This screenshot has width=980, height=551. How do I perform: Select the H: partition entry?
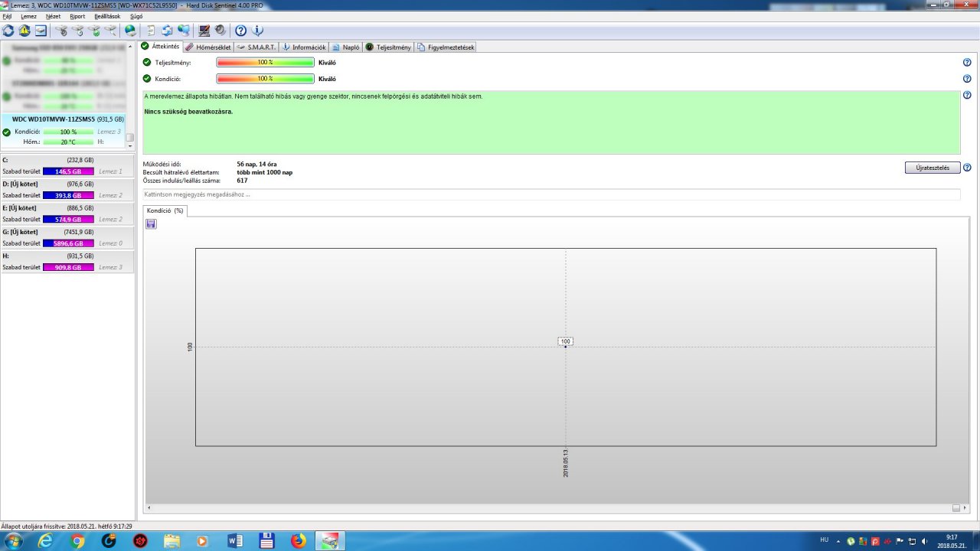click(x=67, y=261)
